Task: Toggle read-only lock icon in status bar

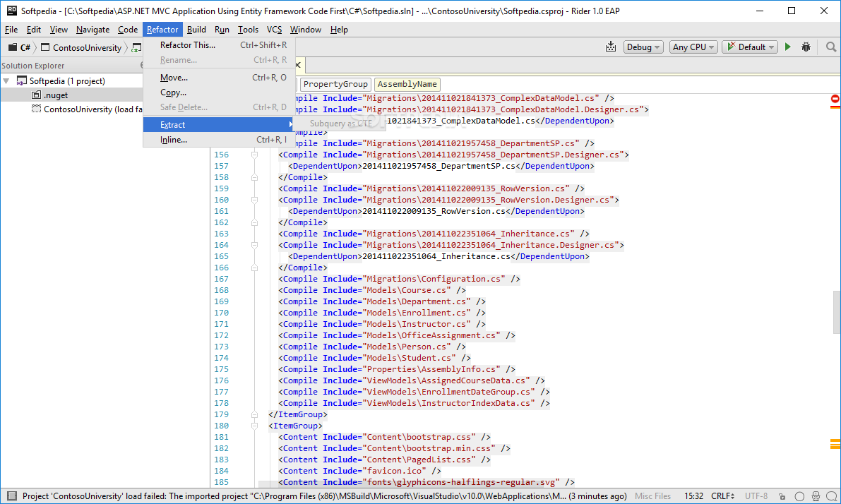Action: [x=782, y=496]
